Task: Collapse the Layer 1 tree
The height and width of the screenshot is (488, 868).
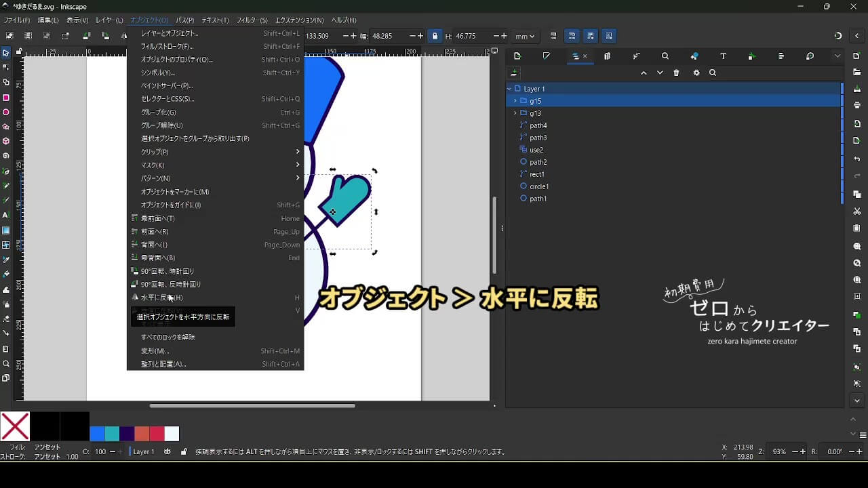Action: 509,89
